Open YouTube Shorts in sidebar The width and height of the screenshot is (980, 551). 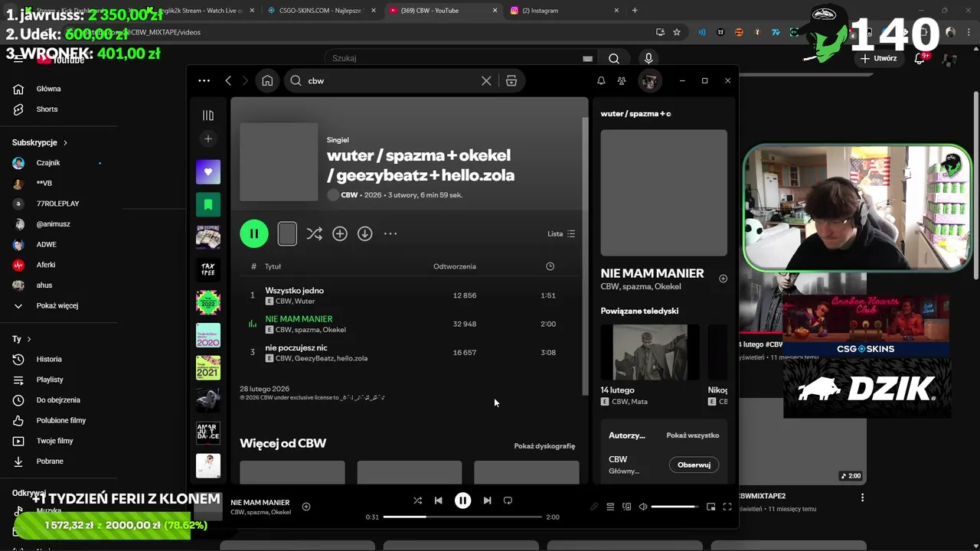point(47,109)
